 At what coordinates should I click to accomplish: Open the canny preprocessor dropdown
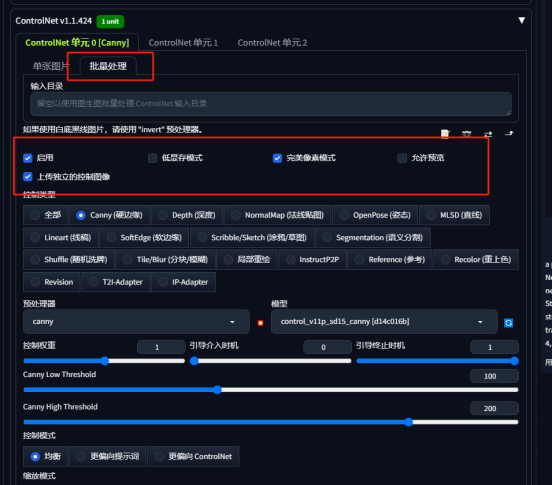click(136, 322)
